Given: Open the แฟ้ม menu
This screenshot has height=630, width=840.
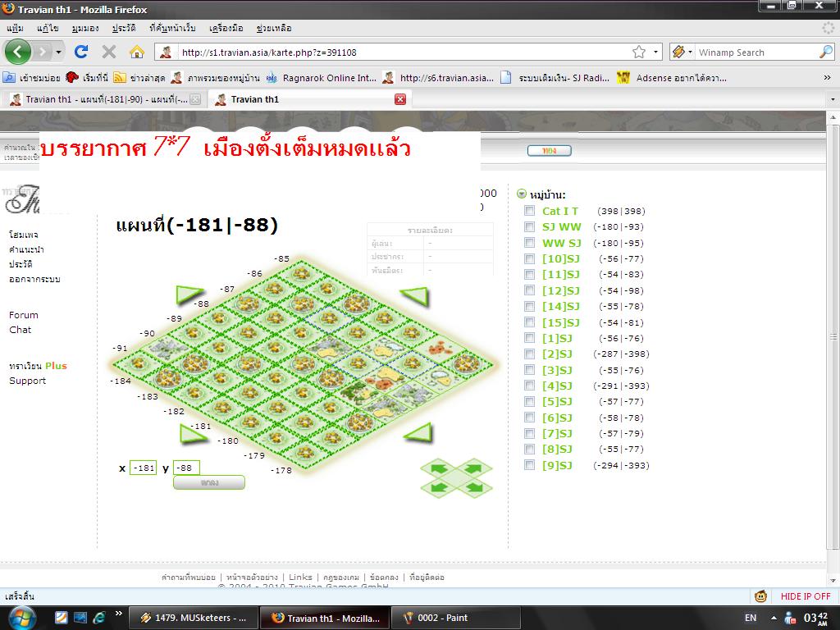Looking at the screenshot, I should (x=15, y=28).
